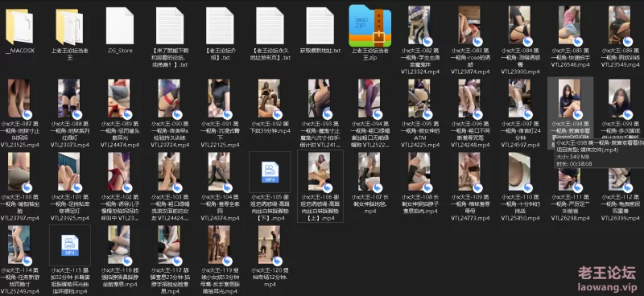Select video file 小xc大王-116
644x296 pixels.
pos(119,245)
